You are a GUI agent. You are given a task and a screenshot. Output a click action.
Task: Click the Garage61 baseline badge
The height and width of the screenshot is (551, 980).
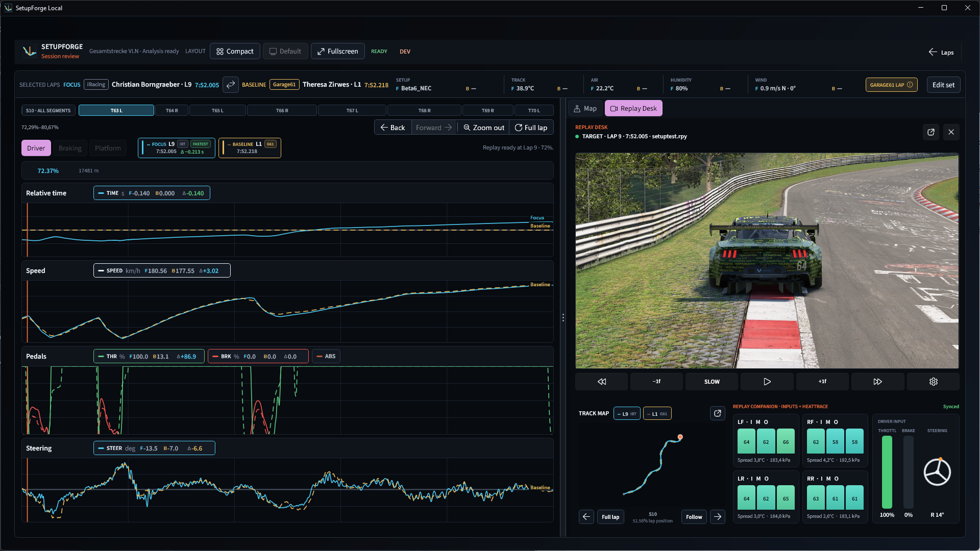tap(284, 85)
